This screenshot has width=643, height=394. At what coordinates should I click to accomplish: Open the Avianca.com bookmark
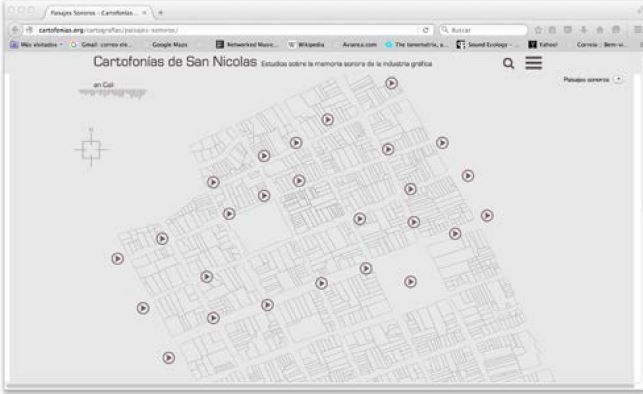pyautogui.click(x=359, y=45)
